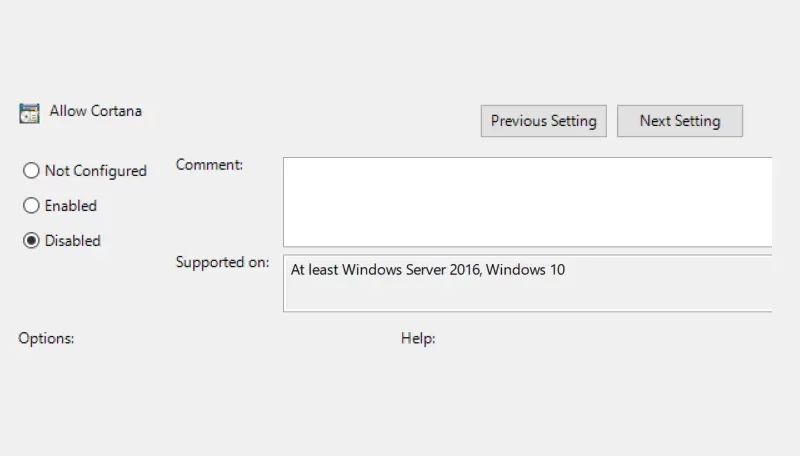Click the Options: section label
Viewport: 800px width, 456px height.
(x=46, y=338)
